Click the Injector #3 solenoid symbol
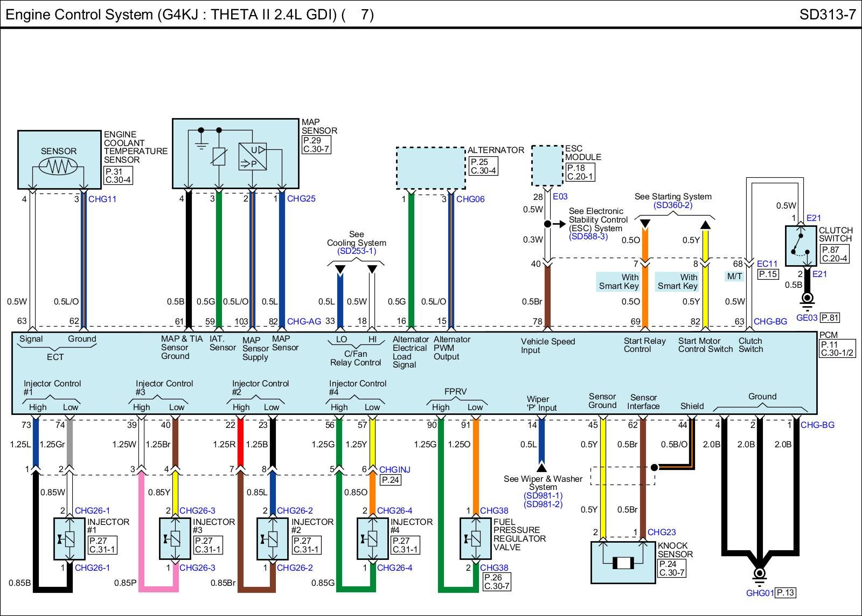This screenshot has height=616, width=862. coord(175,538)
